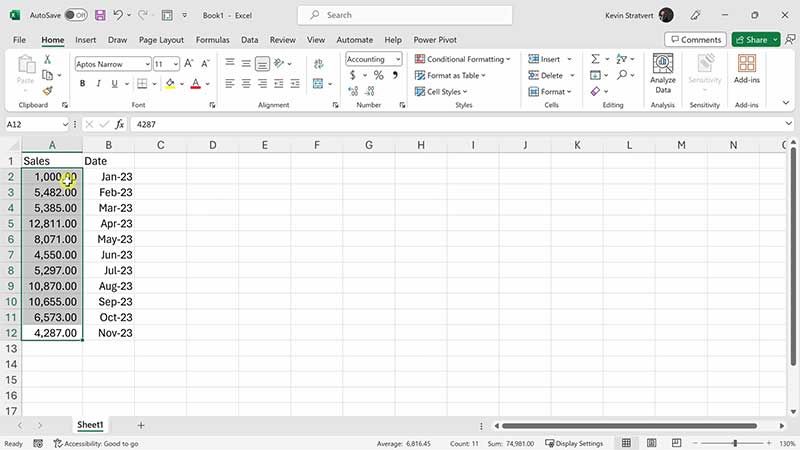Apply Comma Style number format
The height and width of the screenshot is (450, 800).
[395, 76]
